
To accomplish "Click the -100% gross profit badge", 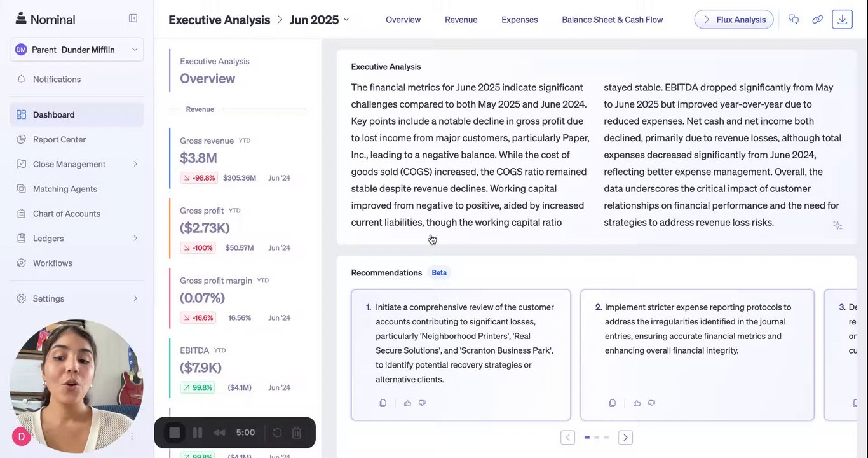I will [198, 248].
